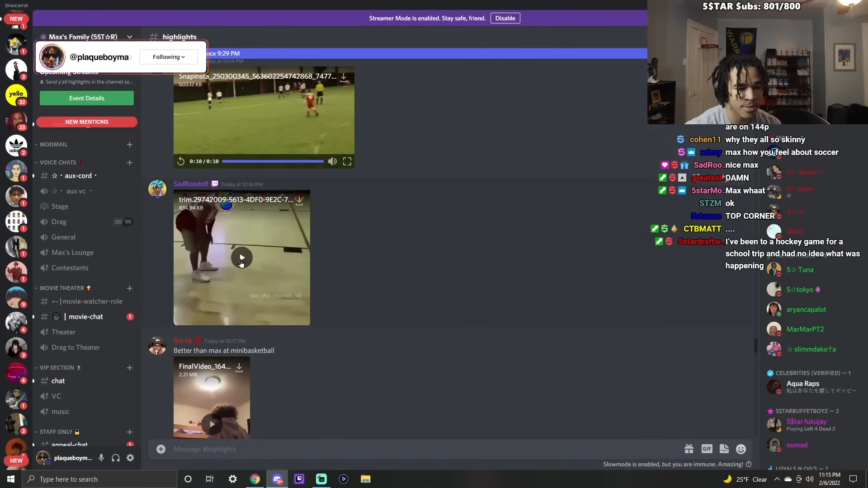Open SadRoodolf's profile from message username
Screen dimensions: 868x488
point(191,184)
